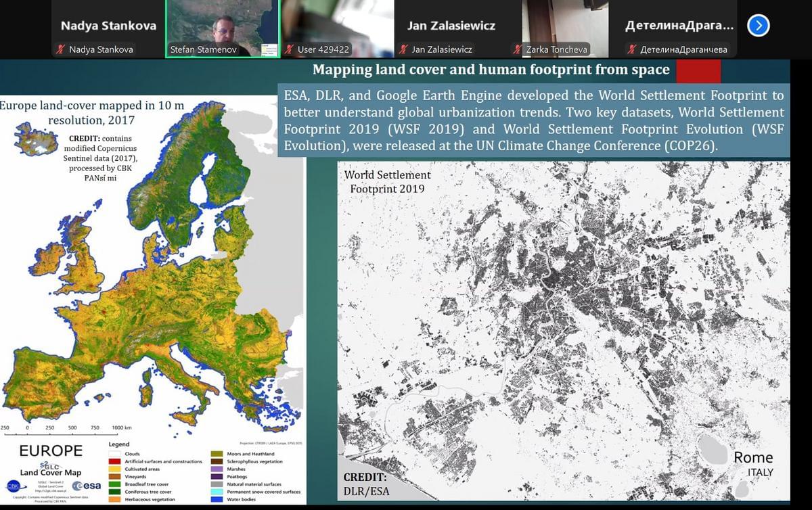812x510 pixels.
Task: Click the Coniferous tree cover dark green swatch
Action: (114, 492)
